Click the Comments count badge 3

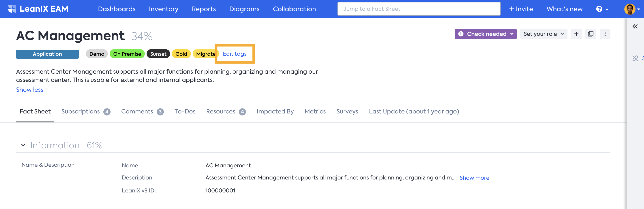[x=160, y=112]
